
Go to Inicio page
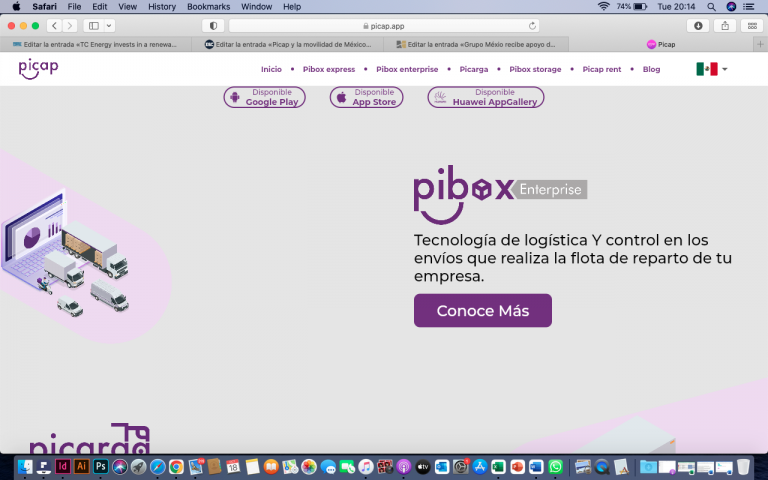tap(271, 70)
